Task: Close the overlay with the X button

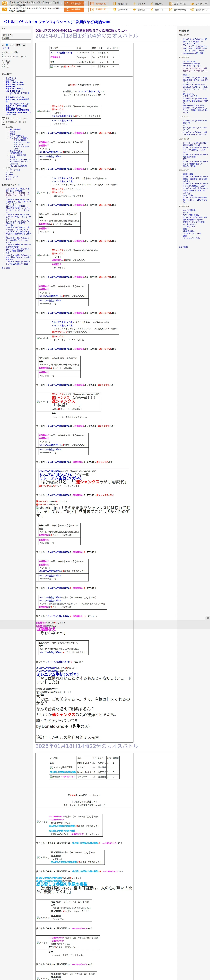Action: 208,618
